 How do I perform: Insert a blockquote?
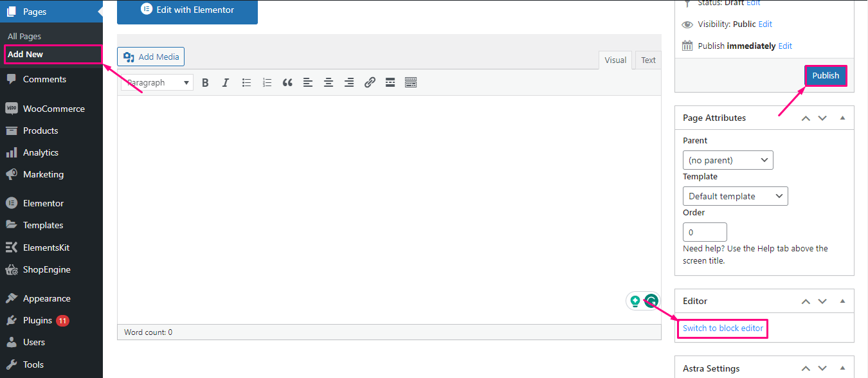coord(287,82)
